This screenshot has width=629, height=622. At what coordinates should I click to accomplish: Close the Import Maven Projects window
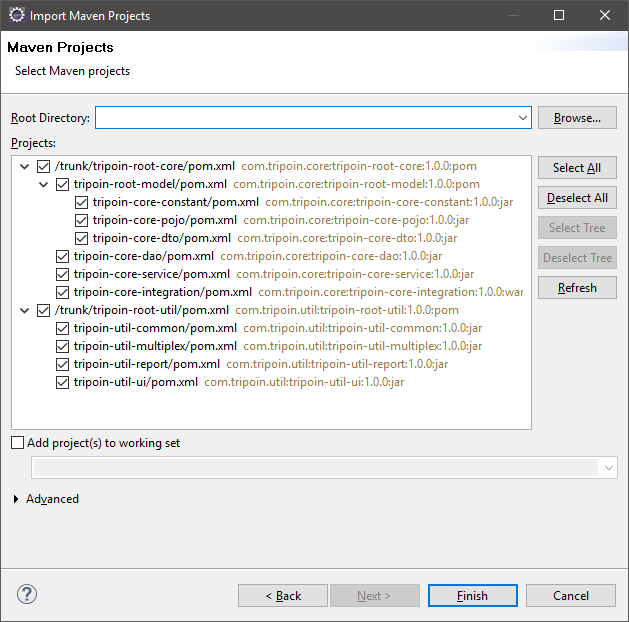tap(605, 15)
